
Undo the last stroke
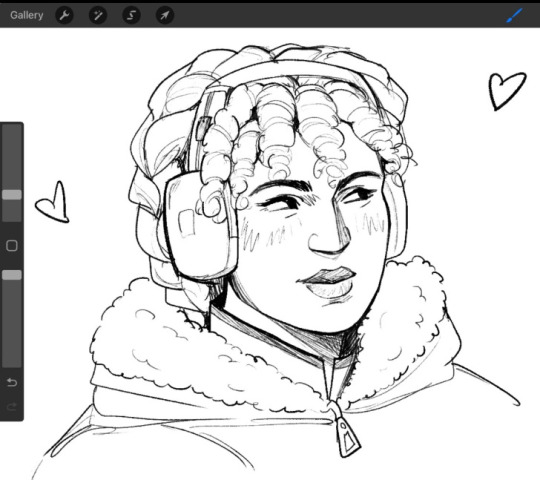(x=12, y=382)
